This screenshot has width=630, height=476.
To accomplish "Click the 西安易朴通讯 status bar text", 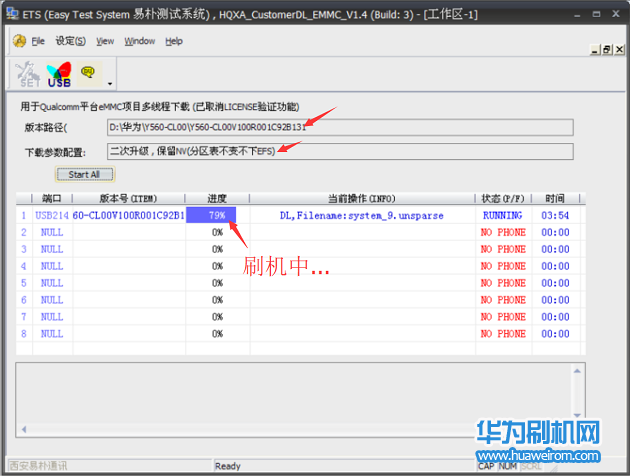I will pyautogui.click(x=39, y=466).
